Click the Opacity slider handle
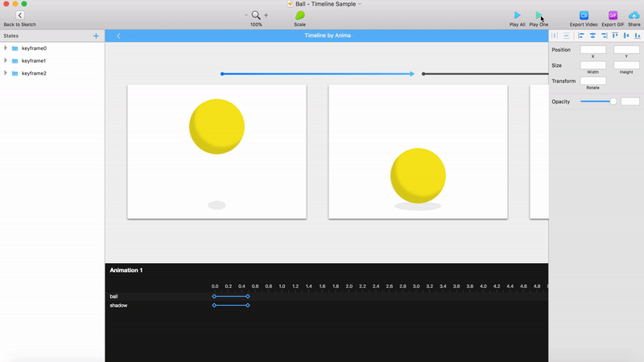The width and height of the screenshot is (644, 362). pos(613,101)
